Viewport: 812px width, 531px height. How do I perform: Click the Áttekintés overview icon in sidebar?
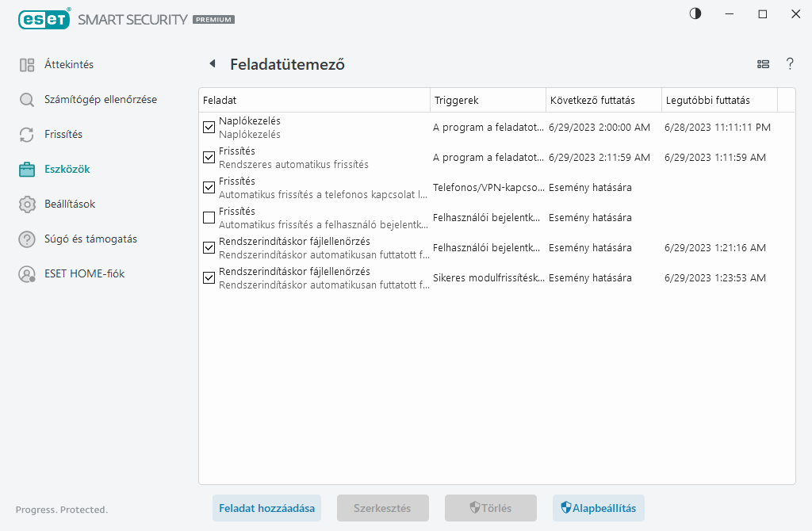click(27, 65)
